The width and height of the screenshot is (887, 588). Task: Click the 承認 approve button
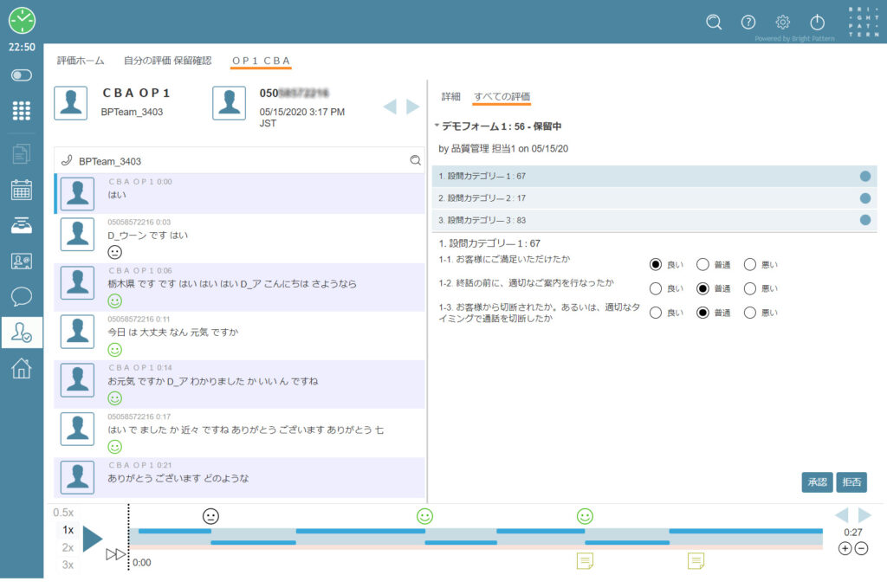(818, 482)
